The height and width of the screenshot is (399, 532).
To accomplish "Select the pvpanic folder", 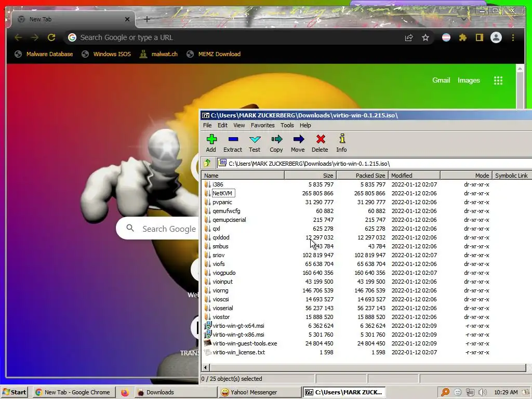I will coord(222,202).
